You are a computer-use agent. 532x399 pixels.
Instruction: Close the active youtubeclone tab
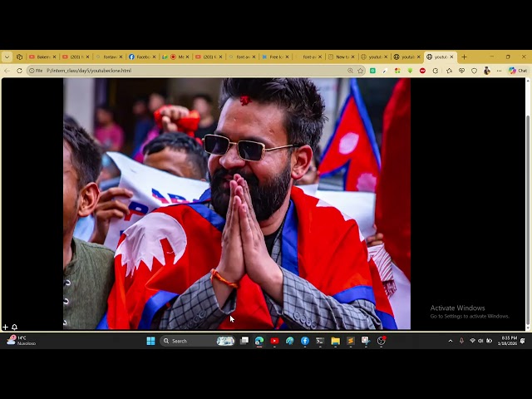452,57
